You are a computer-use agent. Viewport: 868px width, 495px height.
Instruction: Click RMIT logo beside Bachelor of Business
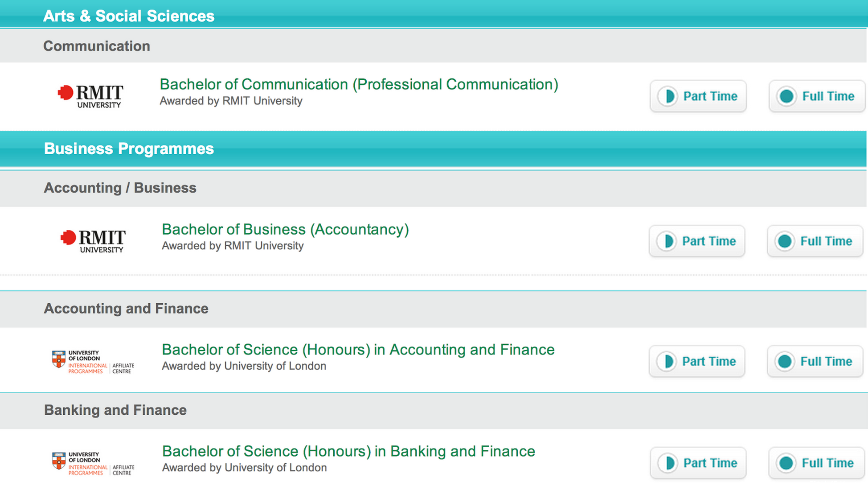coord(93,240)
